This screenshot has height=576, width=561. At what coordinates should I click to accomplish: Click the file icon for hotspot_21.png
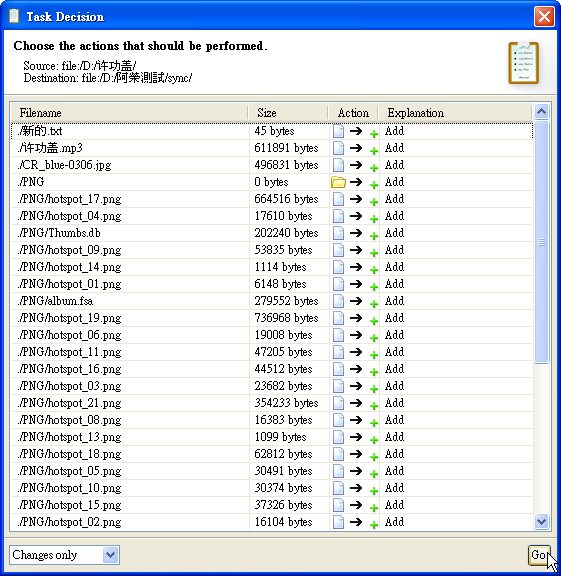(338, 403)
